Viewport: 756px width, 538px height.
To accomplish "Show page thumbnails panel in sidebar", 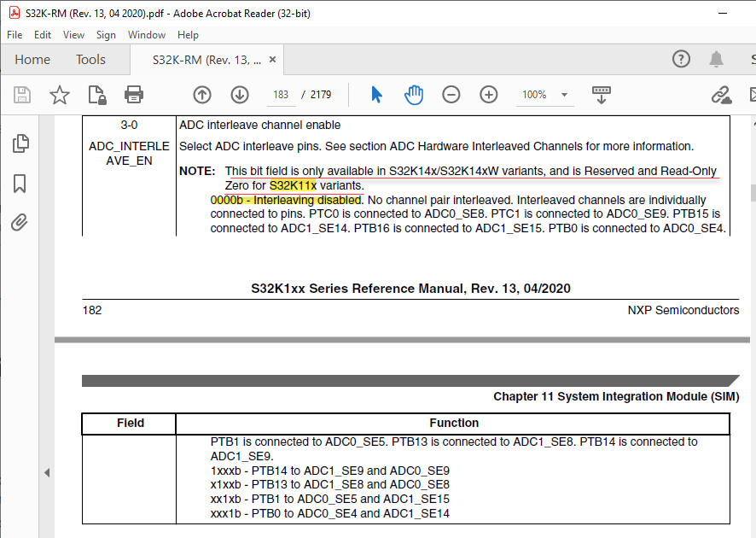I will pos(20,143).
